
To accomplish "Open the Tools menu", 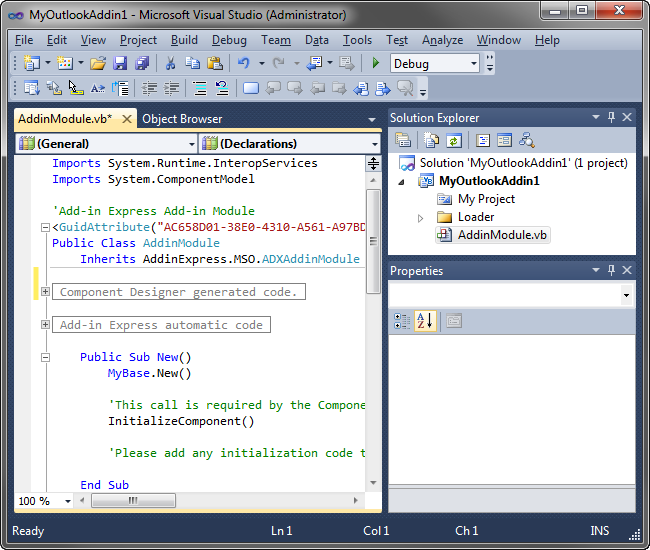I will coord(357,40).
